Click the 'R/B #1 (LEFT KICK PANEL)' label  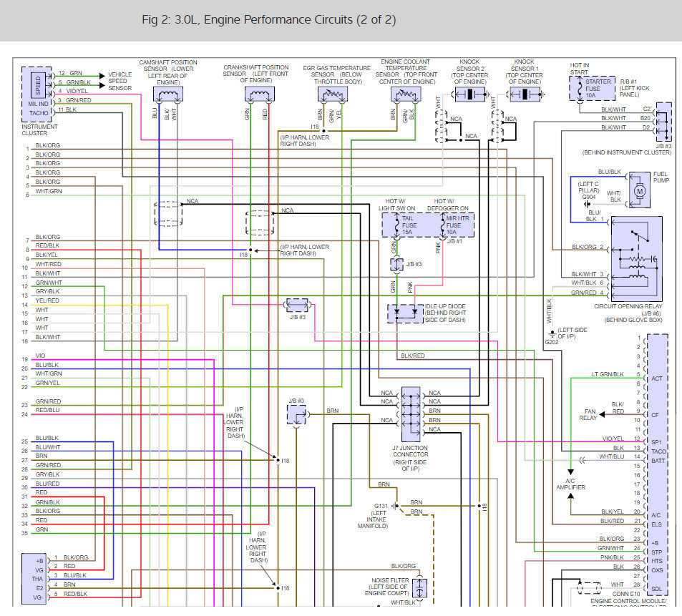tap(634, 88)
